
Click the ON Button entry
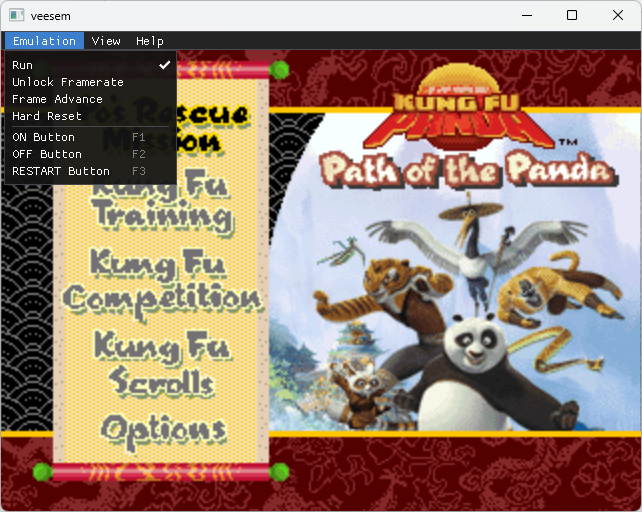[x=90, y=137]
